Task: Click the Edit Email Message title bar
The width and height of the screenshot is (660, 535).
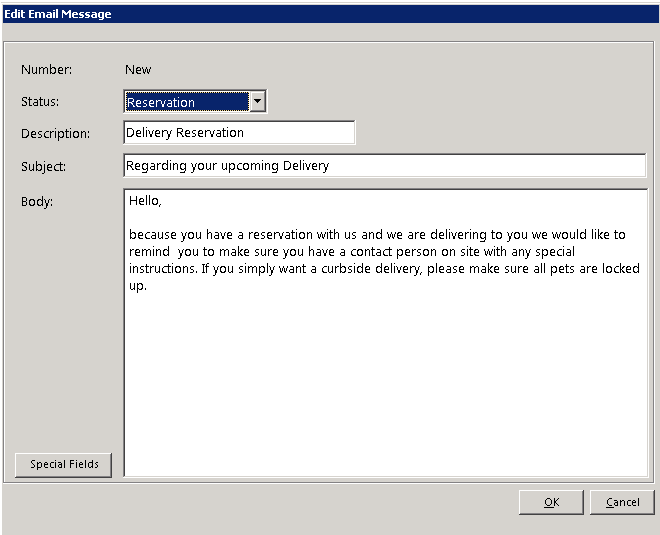Action: (330, 14)
